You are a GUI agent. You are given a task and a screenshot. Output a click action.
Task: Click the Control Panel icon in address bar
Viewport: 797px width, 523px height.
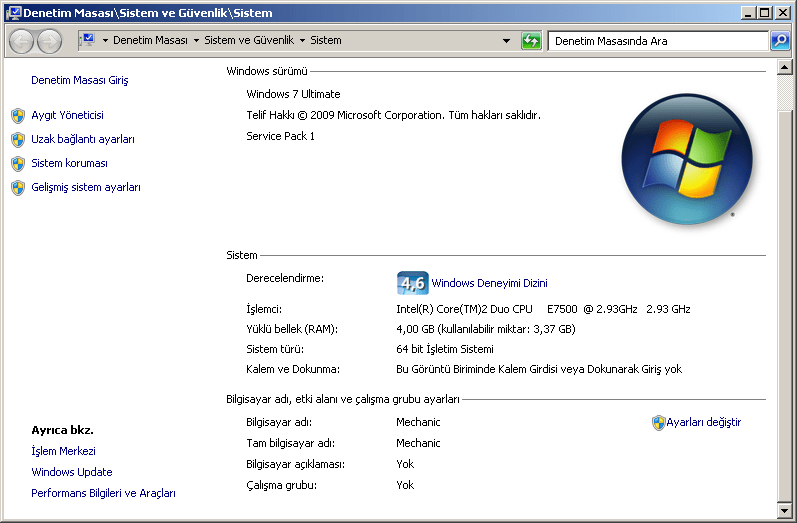tap(87, 40)
